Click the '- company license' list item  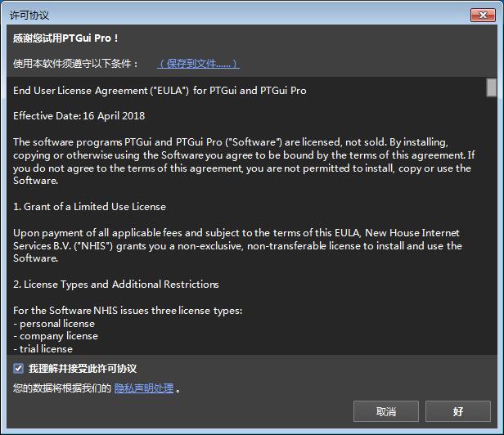click(56, 336)
